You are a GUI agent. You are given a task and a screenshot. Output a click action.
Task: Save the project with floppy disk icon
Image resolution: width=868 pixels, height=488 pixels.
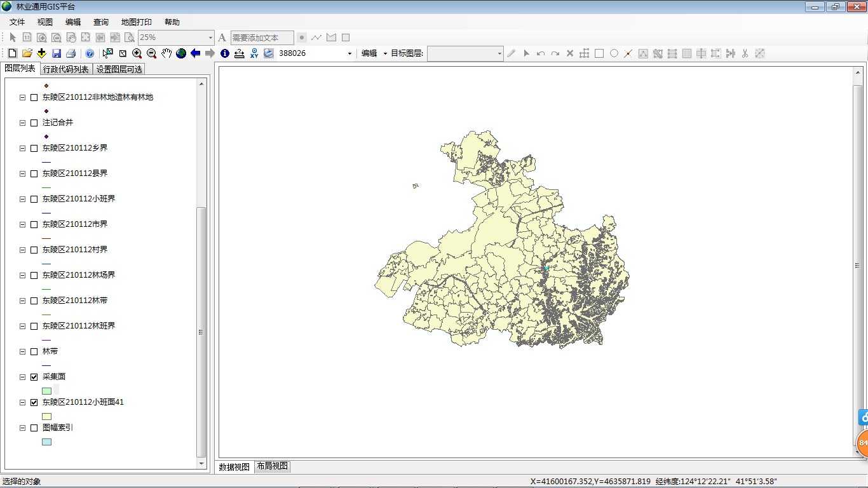57,53
